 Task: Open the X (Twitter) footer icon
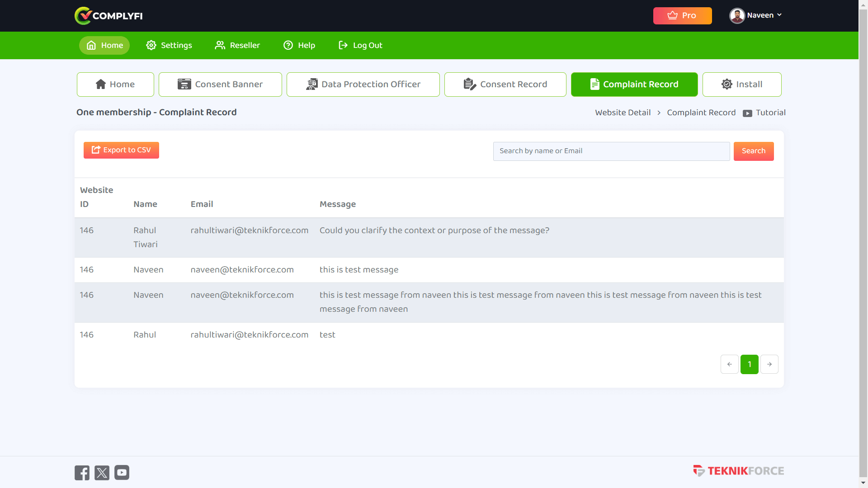point(102,473)
